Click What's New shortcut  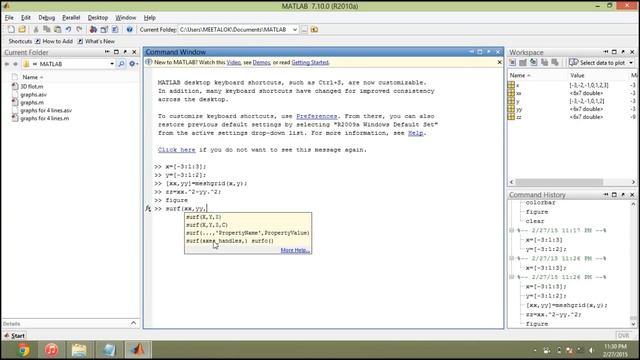tap(96, 41)
